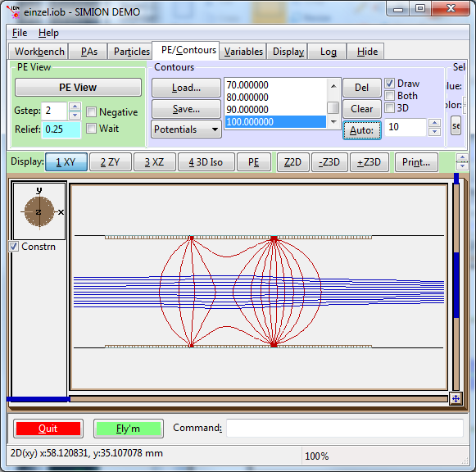Click the horizontal blue view scroll slider
This screenshot has height=472, width=476.
[39, 399]
